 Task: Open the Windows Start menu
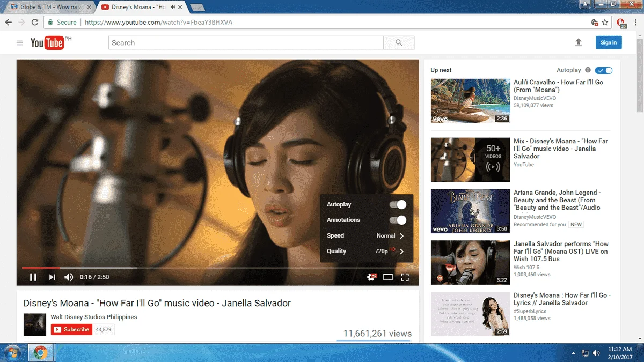pos(12,353)
